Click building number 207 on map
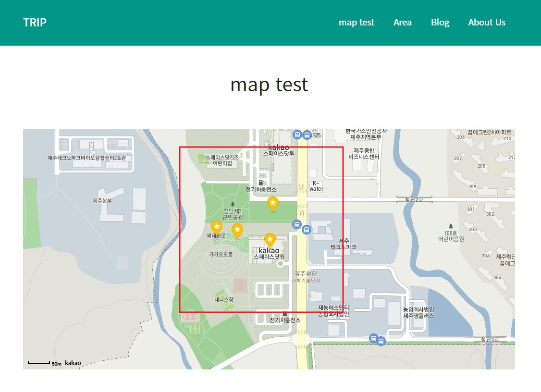Image resolution: width=541 pixels, height=392 pixels. tap(458, 159)
